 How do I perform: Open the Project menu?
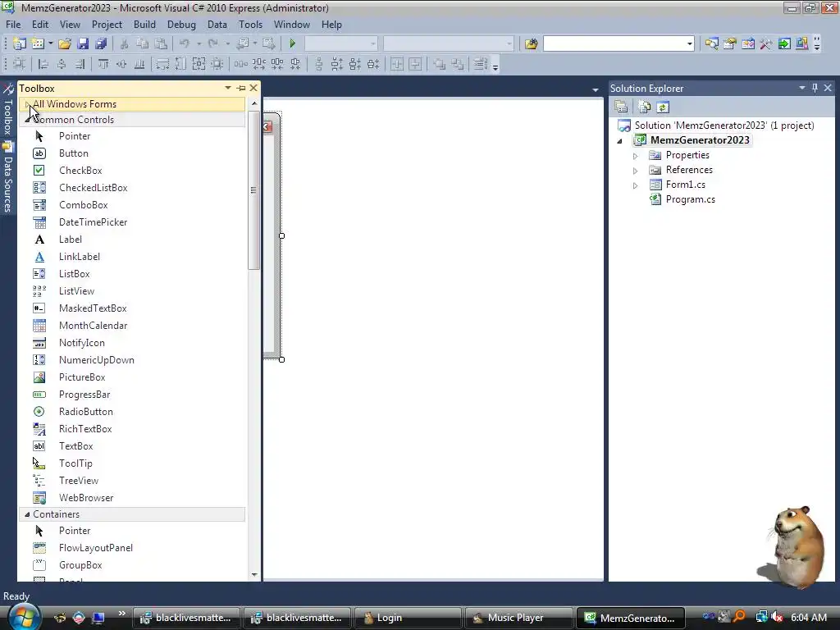point(107,25)
